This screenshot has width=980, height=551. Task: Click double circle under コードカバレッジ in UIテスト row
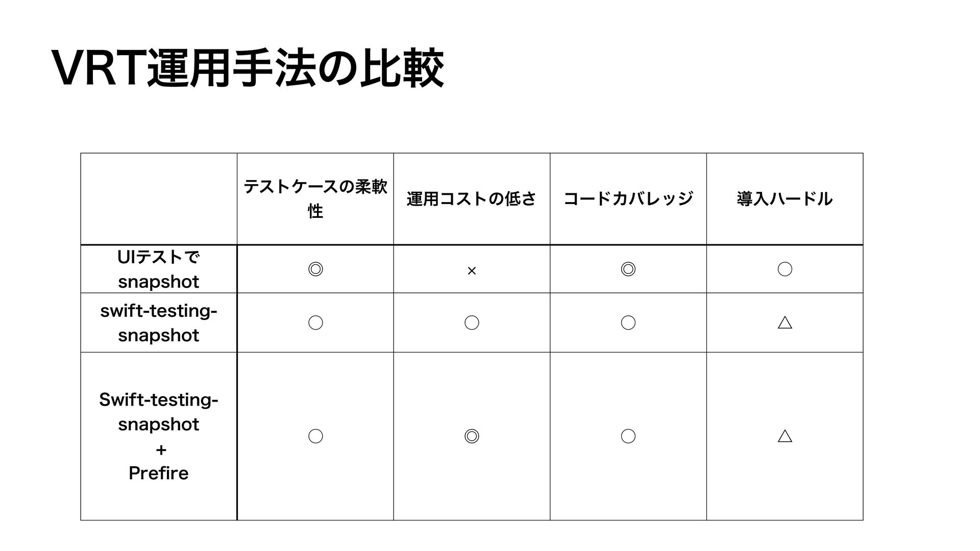point(628,269)
